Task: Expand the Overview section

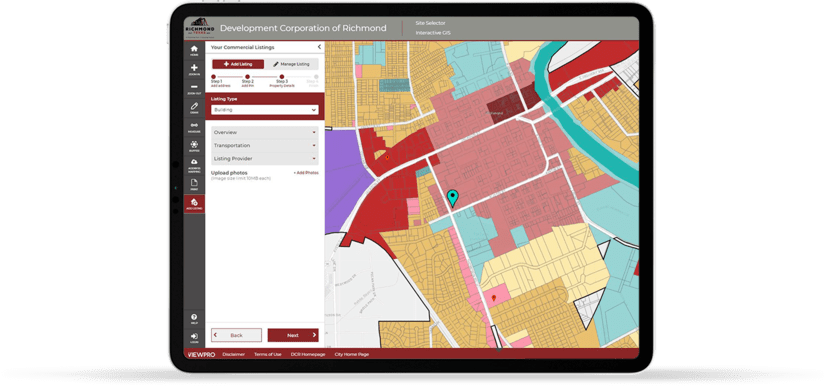Action: tap(264, 132)
